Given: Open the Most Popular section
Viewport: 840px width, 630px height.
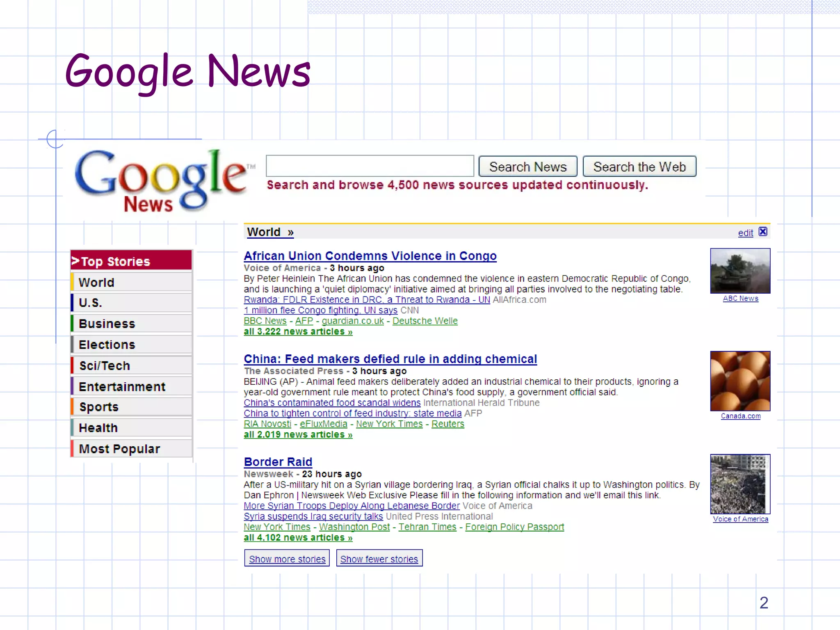Looking at the screenshot, I should (x=131, y=449).
